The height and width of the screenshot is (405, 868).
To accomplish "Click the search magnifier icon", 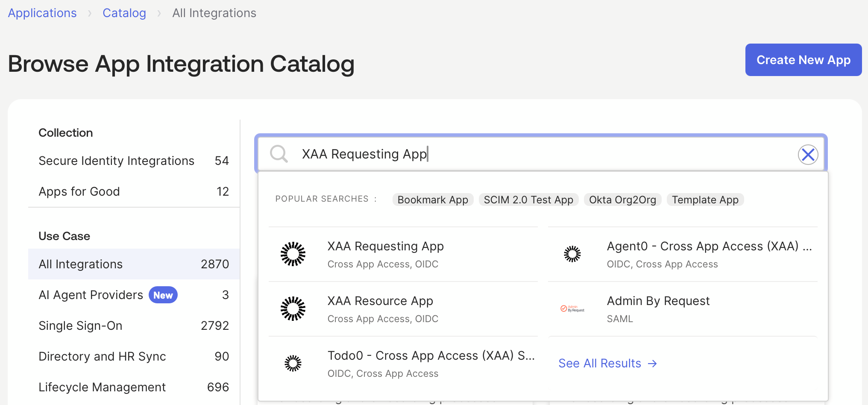I will [x=279, y=154].
